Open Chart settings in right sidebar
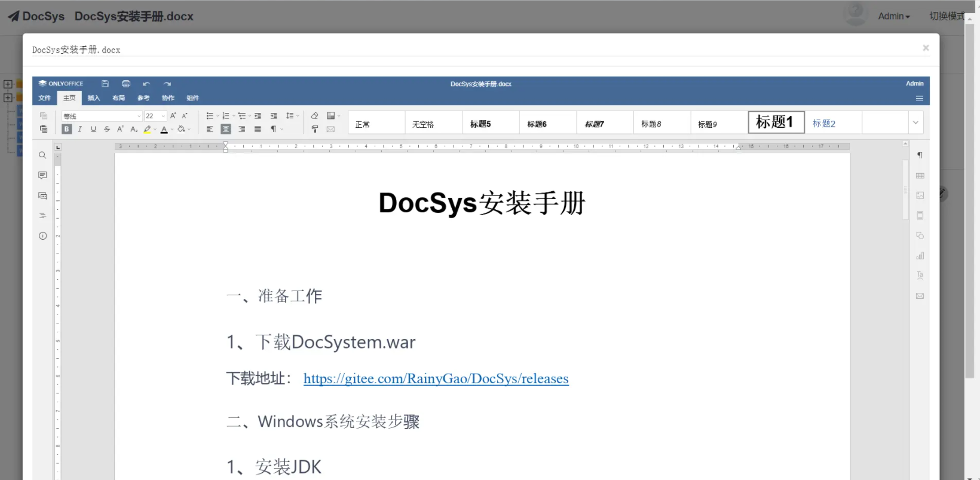The height and width of the screenshot is (480, 980). (920, 256)
